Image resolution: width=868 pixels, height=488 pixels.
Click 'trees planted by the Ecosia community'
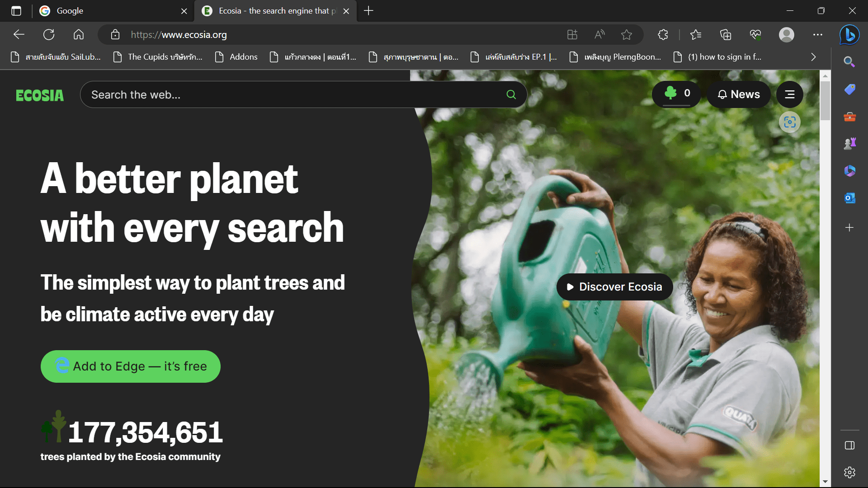pos(131,457)
